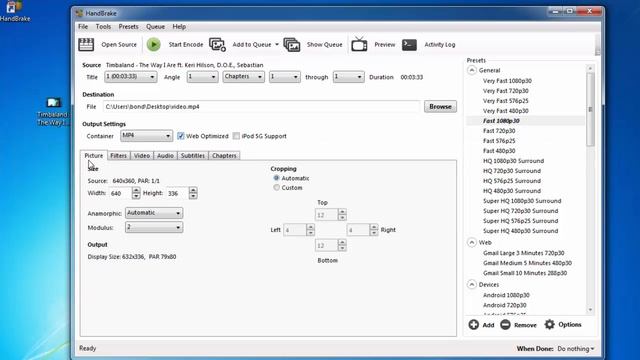Click the Open Source clapperboard icon

86,44
